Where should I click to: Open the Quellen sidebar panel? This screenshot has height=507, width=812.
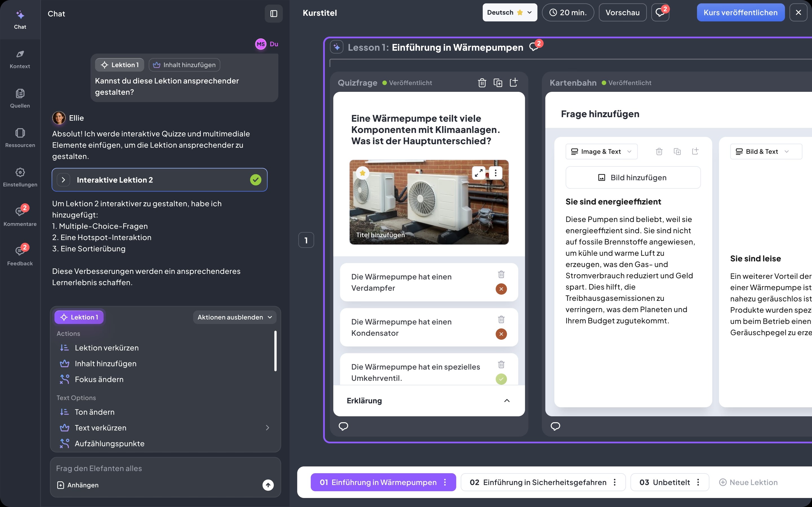click(x=20, y=99)
